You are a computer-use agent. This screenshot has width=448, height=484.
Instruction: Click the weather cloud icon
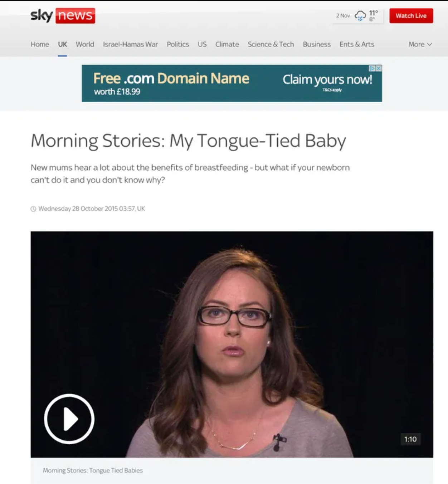click(360, 16)
